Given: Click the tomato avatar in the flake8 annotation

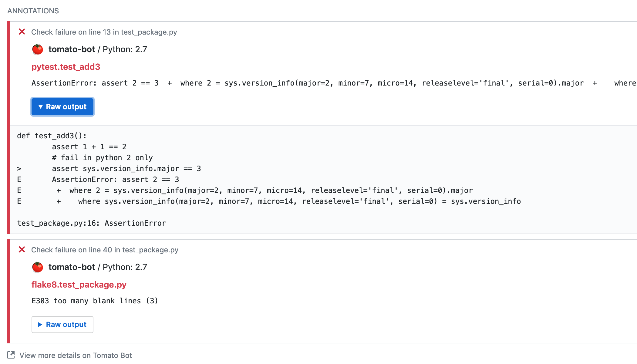Looking at the screenshot, I should tap(38, 267).
